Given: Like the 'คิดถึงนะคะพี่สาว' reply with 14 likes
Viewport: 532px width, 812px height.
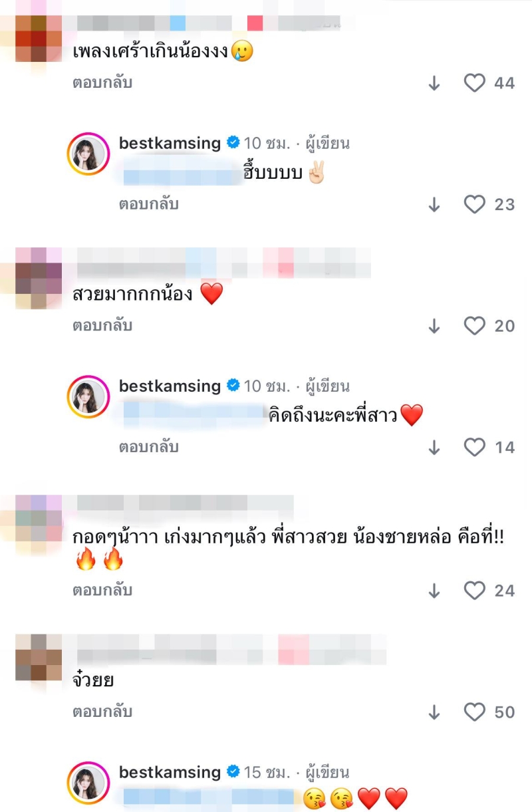Looking at the screenshot, I should click(x=474, y=448).
